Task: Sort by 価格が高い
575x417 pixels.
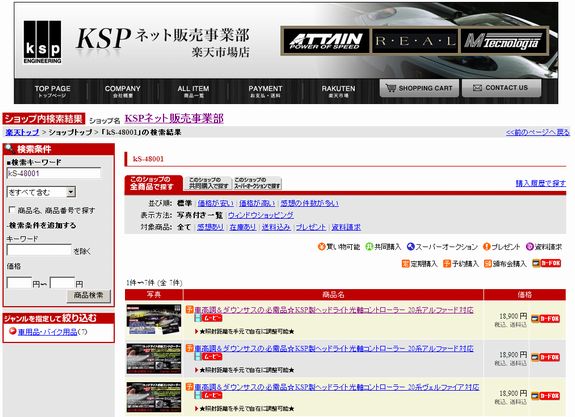Action: point(257,203)
